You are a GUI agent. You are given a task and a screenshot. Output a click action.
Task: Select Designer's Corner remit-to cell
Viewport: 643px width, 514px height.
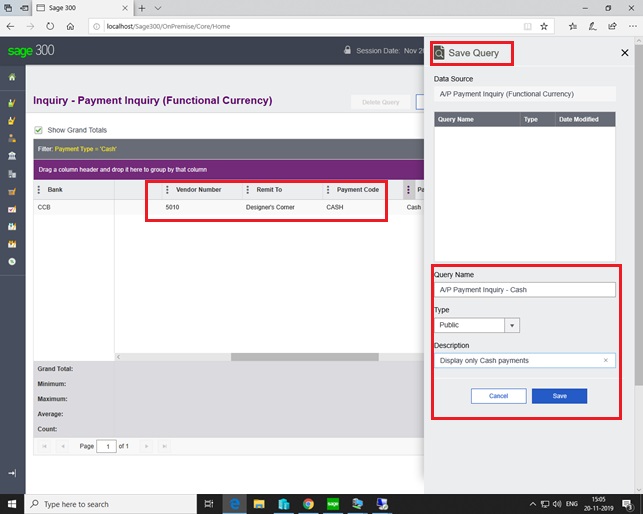[x=282, y=207]
